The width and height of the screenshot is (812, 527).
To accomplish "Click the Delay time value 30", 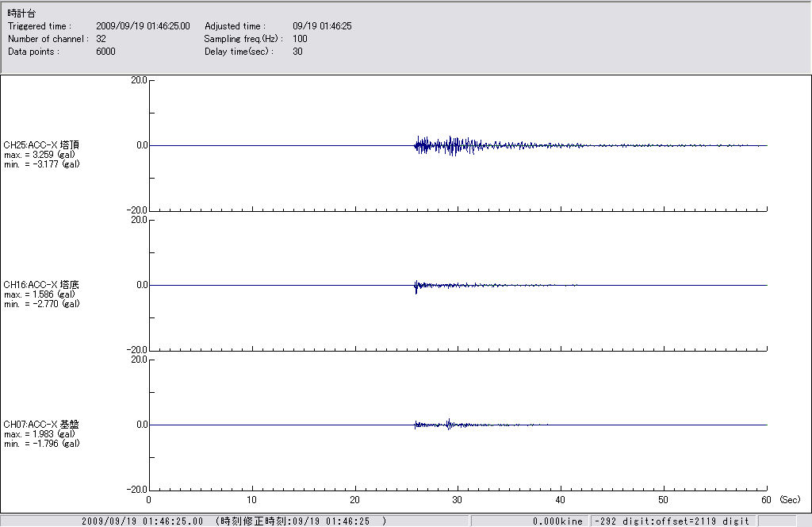I will tap(297, 52).
